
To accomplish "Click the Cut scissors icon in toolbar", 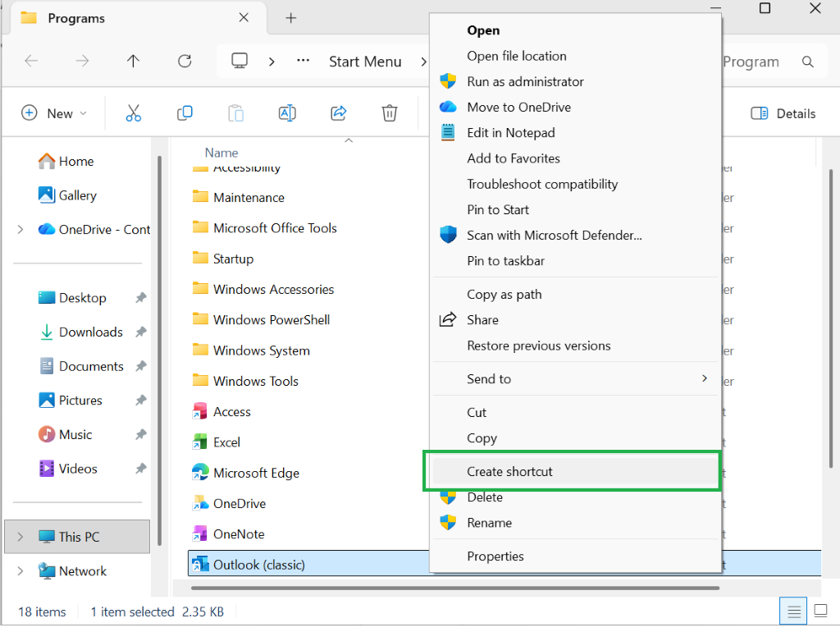I will click(x=134, y=113).
